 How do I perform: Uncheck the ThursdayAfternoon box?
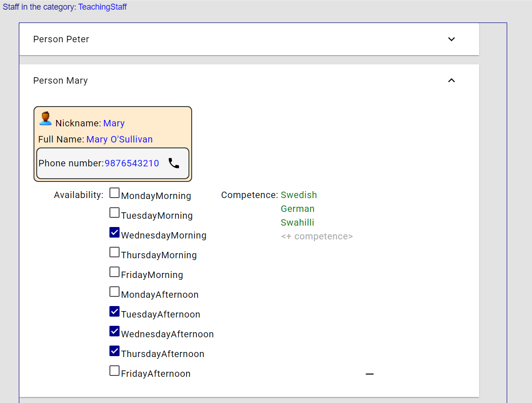pyautogui.click(x=114, y=351)
